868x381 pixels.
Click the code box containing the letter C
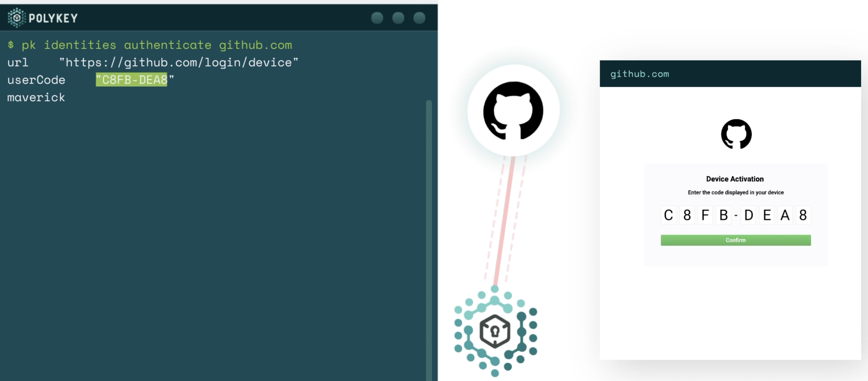[x=668, y=215]
